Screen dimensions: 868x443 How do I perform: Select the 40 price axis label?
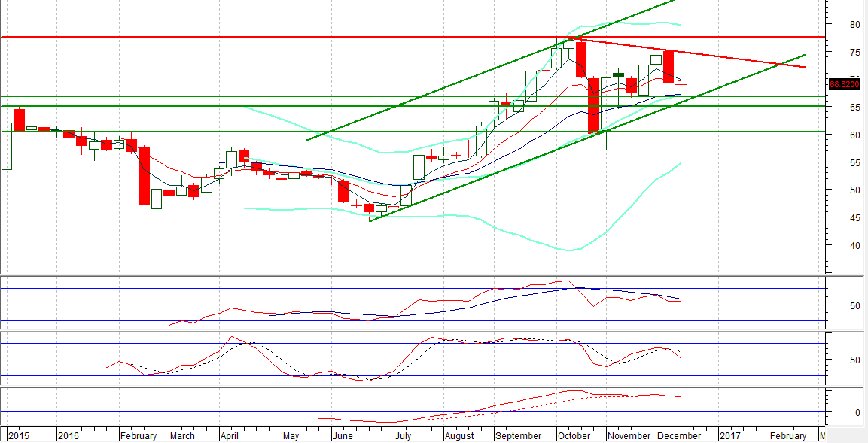tap(854, 245)
